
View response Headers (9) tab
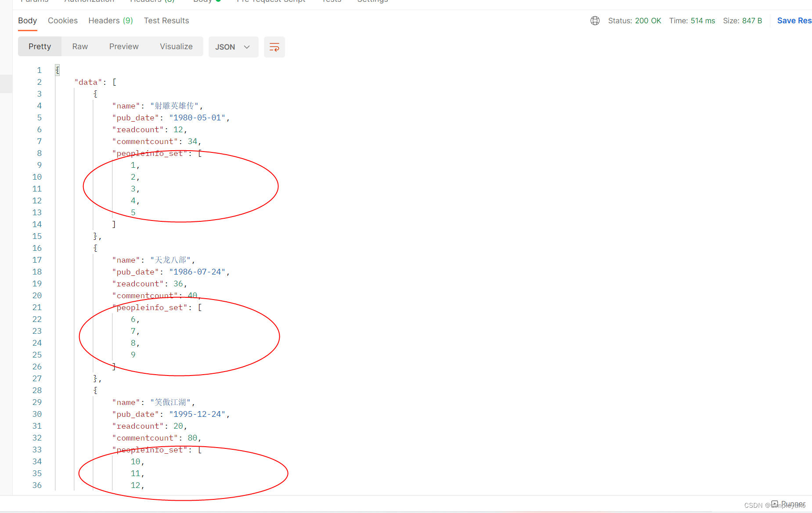coord(110,21)
